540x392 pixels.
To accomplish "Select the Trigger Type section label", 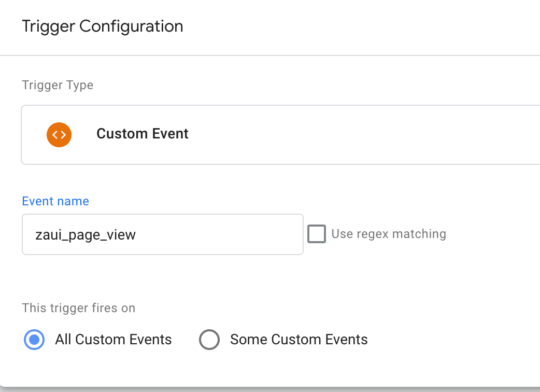I will click(x=57, y=85).
